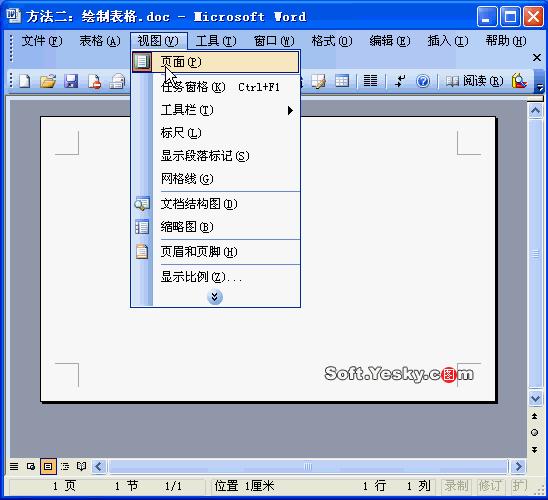Screen dimensions: 548x500
Task: Click the Print icon in toolbar
Action: 117,81
